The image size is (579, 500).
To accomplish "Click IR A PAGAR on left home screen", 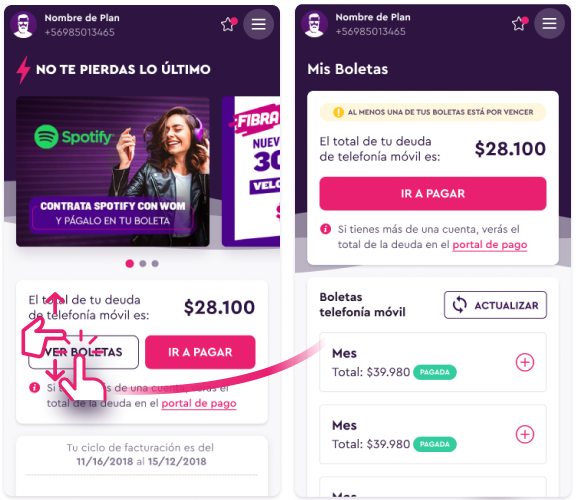I will (x=200, y=352).
